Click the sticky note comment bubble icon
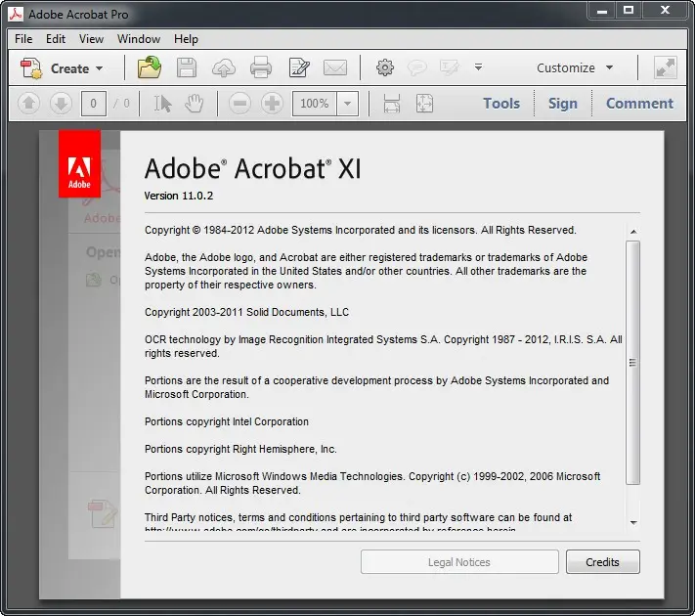Viewport: 695px width, 616px height. pos(417,67)
